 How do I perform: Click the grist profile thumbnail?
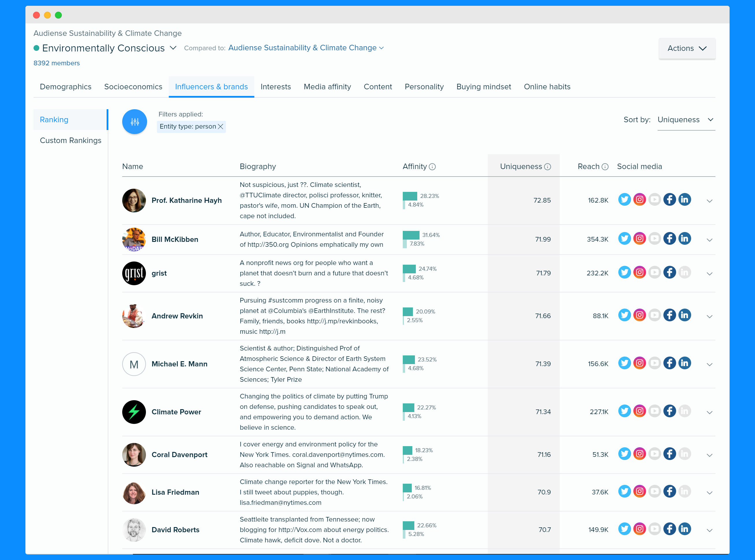point(133,273)
